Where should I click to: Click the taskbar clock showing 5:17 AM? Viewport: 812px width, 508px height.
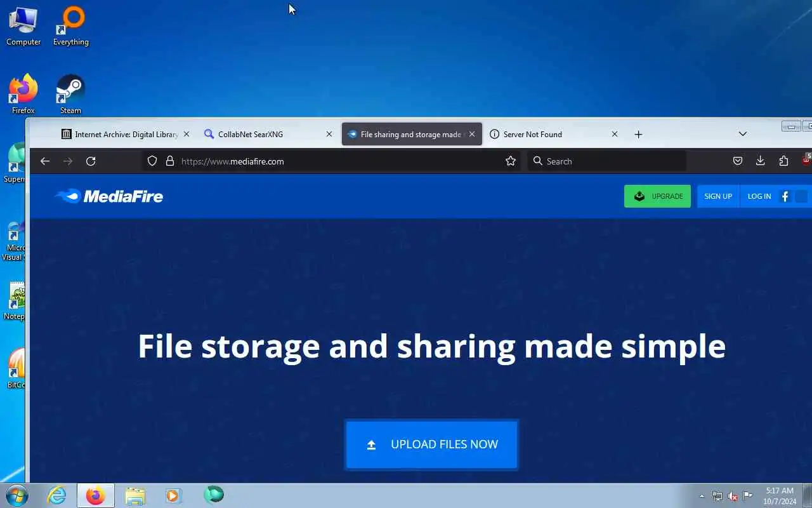click(780, 496)
